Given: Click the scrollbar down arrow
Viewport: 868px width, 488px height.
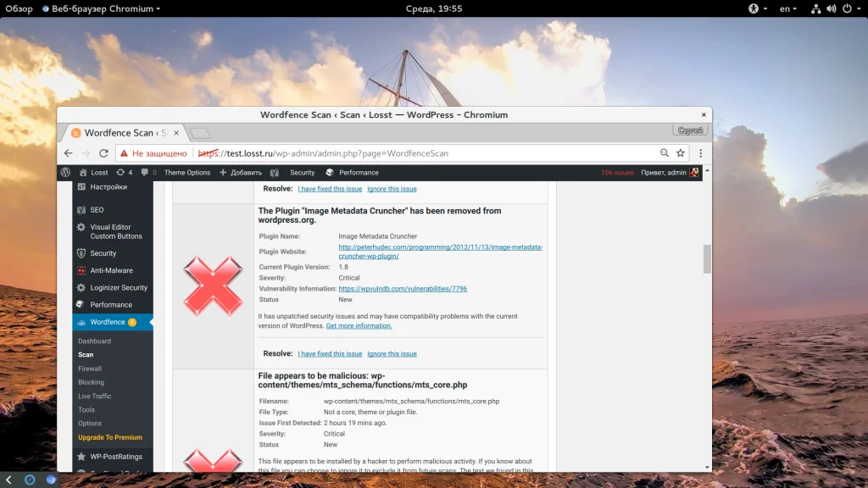Looking at the screenshot, I should (707, 468).
